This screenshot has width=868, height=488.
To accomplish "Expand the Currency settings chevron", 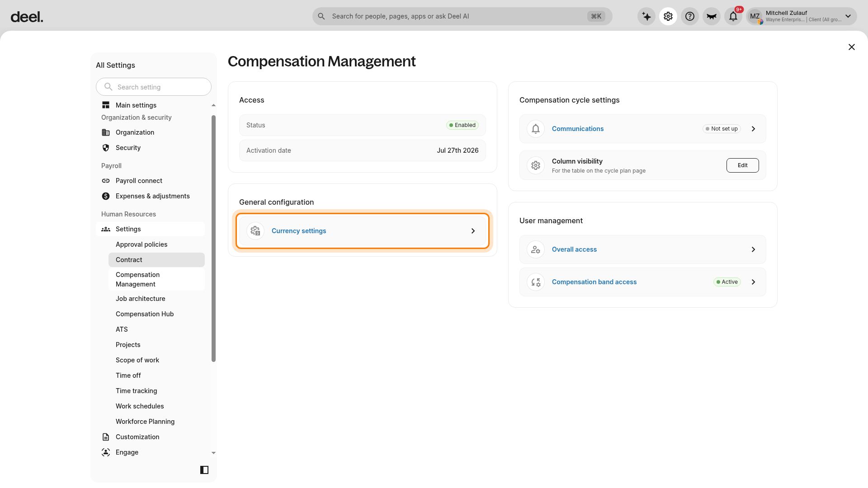I will pos(473,231).
